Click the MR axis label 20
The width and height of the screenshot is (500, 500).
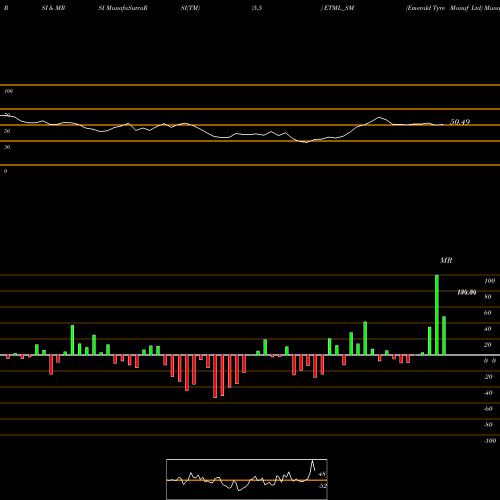[488, 345]
